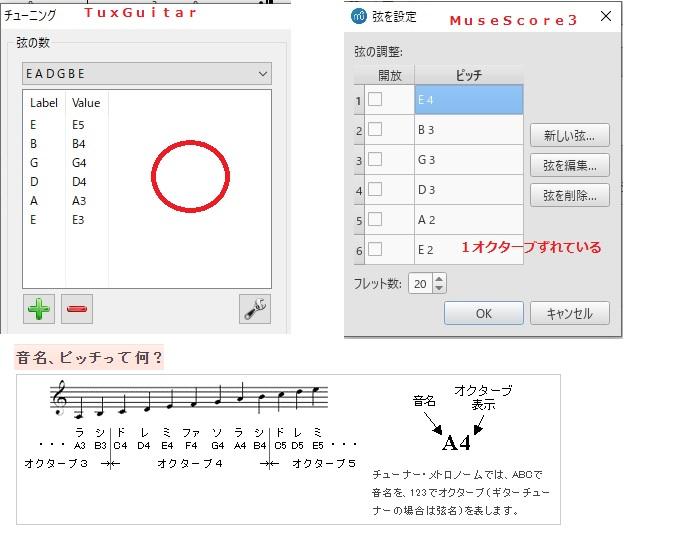Select the D 3 pitch cell
The width and height of the screenshot is (676, 556).
(x=469, y=190)
